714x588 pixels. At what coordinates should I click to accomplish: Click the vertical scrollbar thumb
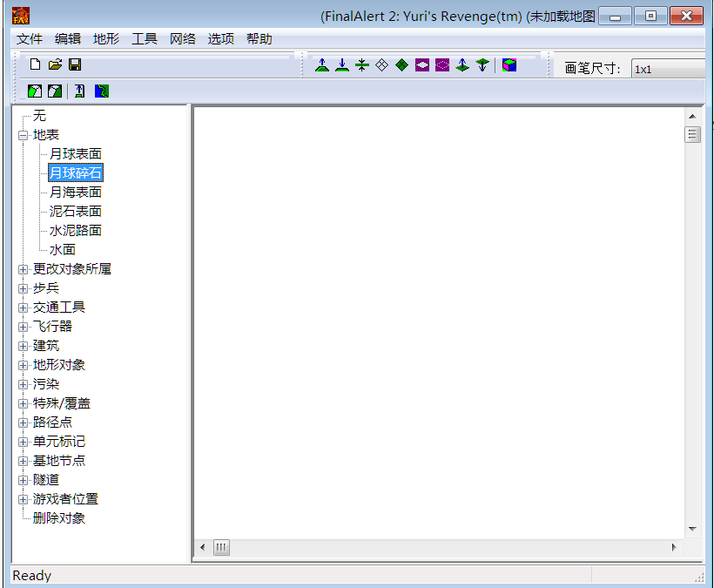point(692,135)
